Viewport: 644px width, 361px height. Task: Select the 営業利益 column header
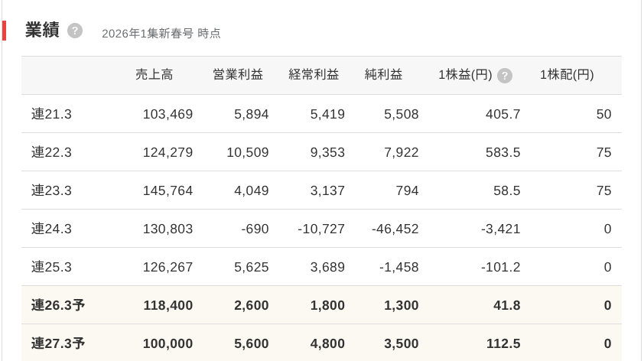tap(238, 75)
